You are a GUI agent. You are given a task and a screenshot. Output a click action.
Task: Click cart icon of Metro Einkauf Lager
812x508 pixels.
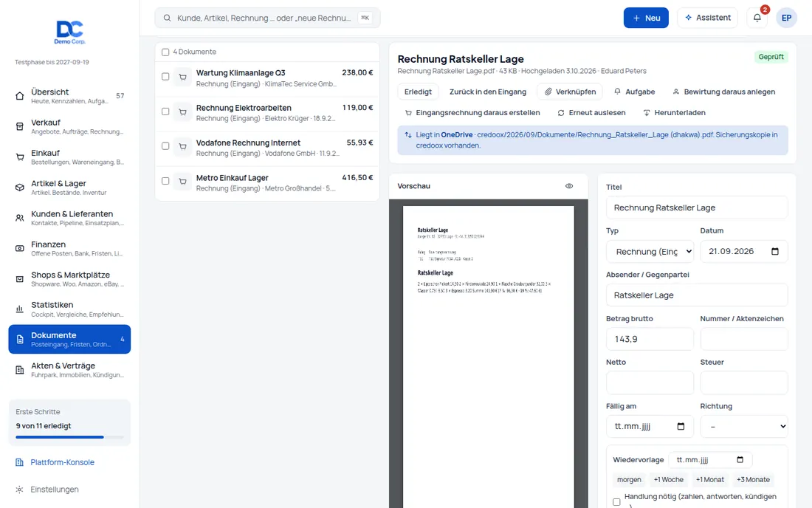183,181
